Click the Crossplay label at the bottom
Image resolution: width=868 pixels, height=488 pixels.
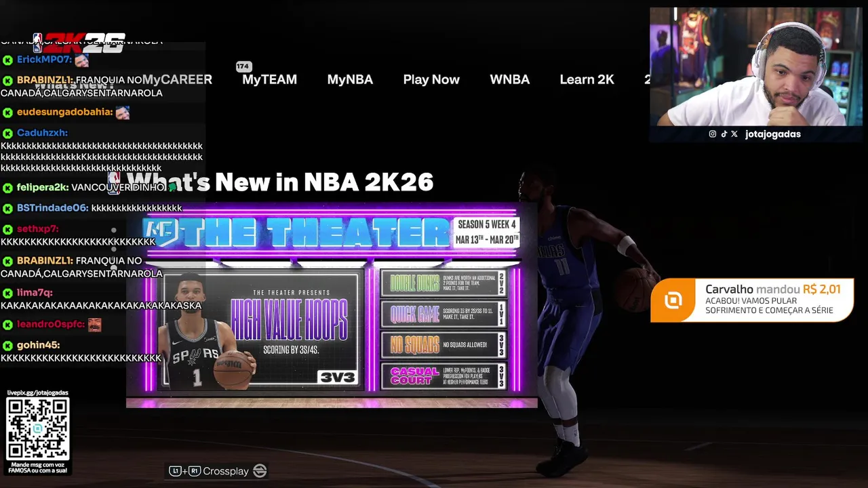coord(226,471)
